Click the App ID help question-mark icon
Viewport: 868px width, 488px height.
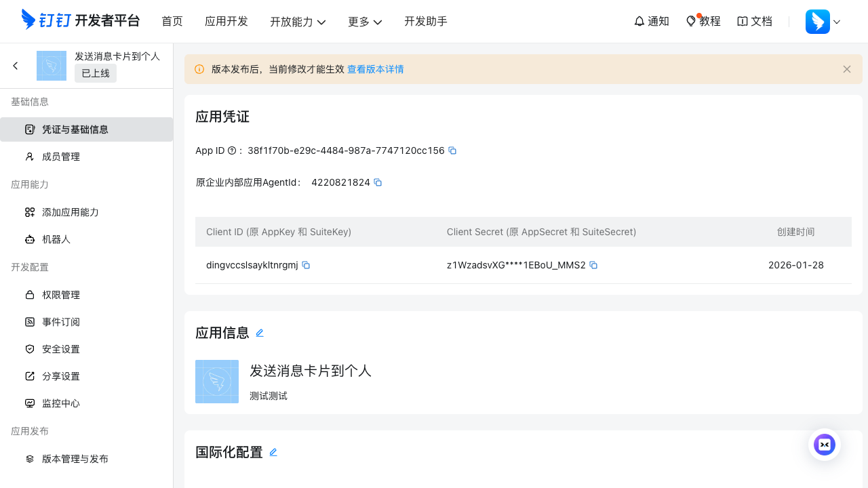[233, 150]
